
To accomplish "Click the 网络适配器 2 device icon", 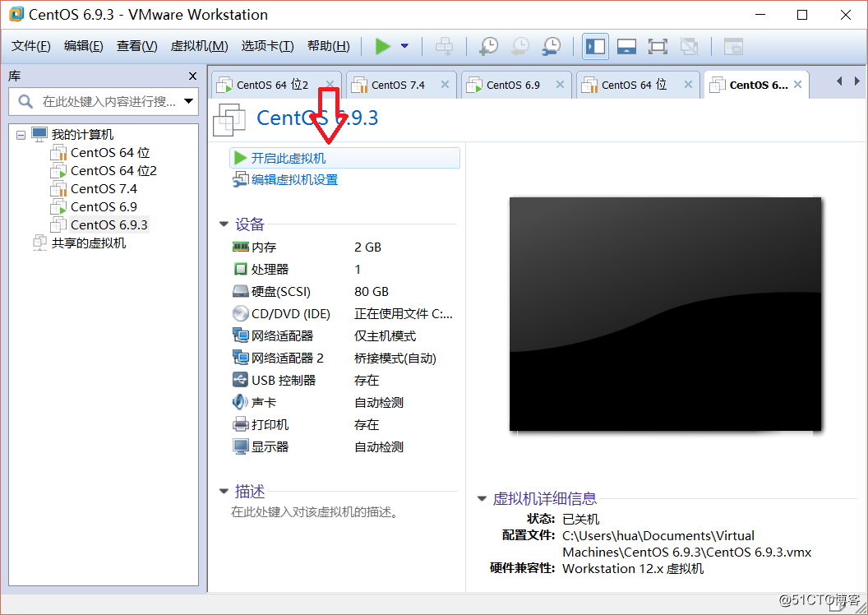I will (240, 358).
